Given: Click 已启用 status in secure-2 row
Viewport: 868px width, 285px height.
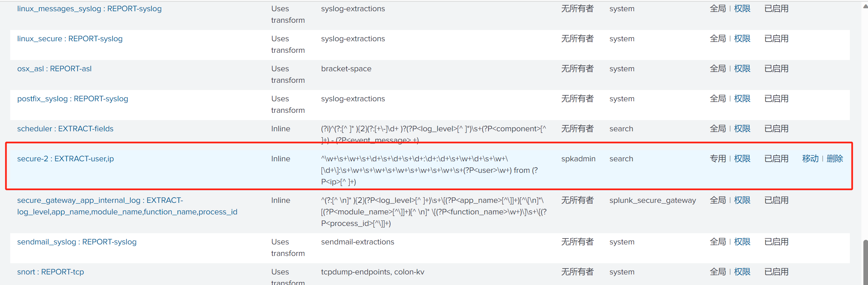Looking at the screenshot, I should point(776,159).
